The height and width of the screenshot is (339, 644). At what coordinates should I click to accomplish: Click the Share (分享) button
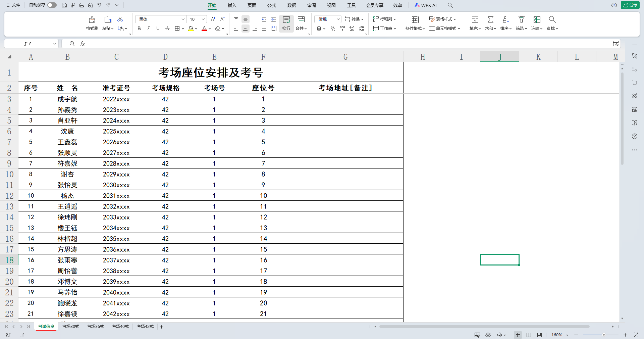click(630, 5)
